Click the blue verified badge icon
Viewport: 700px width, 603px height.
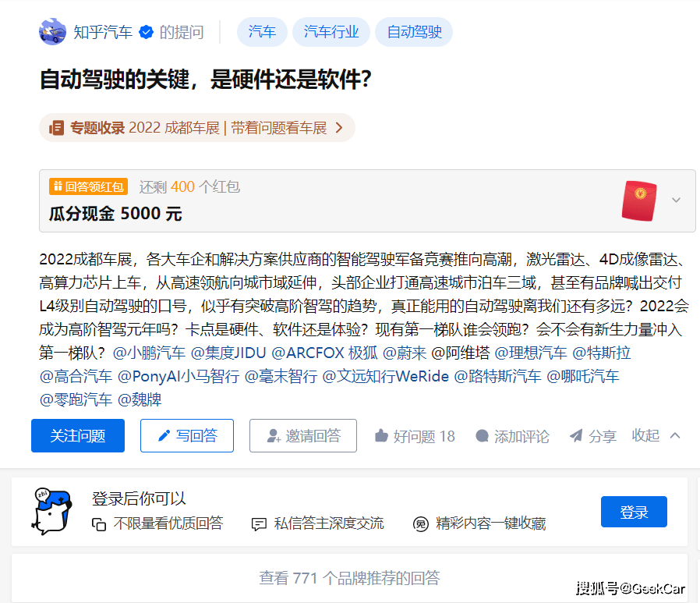(146, 32)
